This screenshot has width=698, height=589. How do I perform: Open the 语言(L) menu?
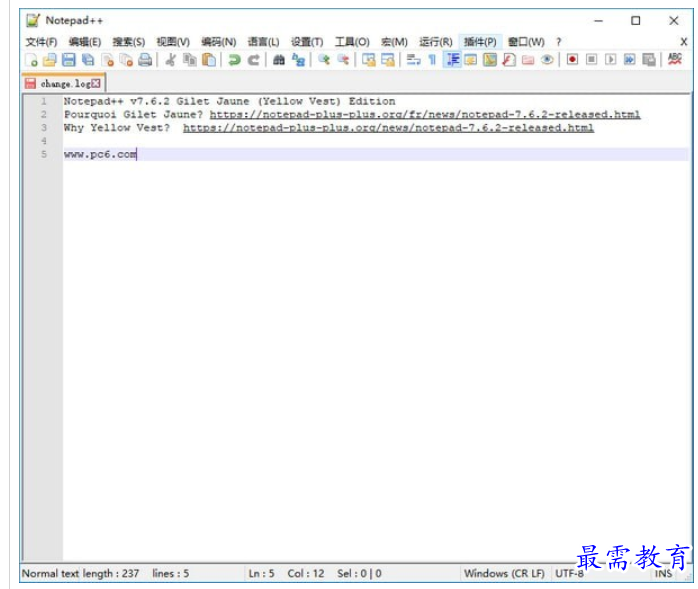(263, 42)
